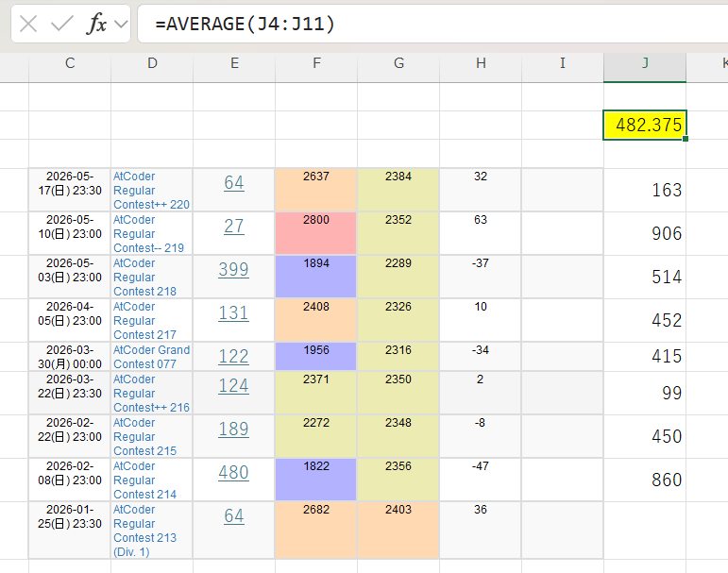Select the date cell 2026-05-17(日) 23:30
The width and height of the screenshot is (728, 573).
coord(70,190)
